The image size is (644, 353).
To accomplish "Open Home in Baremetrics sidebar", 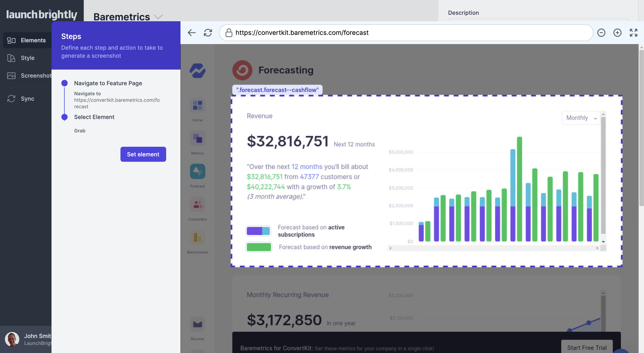I will tap(197, 109).
